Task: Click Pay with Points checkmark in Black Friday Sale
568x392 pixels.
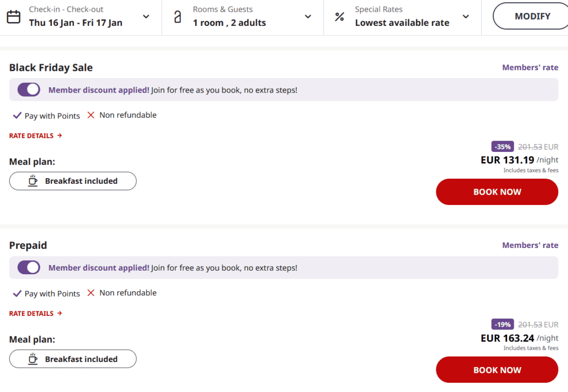Action: (x=17, y=116)
